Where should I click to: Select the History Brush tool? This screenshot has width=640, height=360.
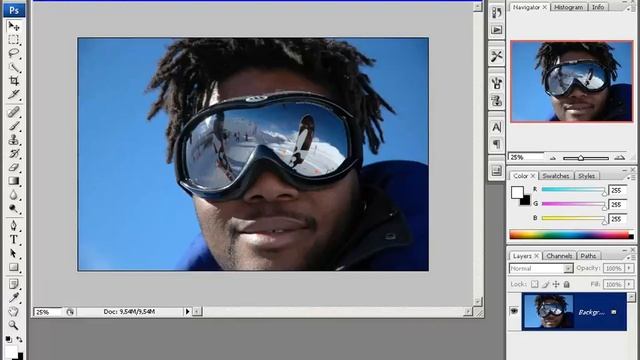tap(13, 153)
